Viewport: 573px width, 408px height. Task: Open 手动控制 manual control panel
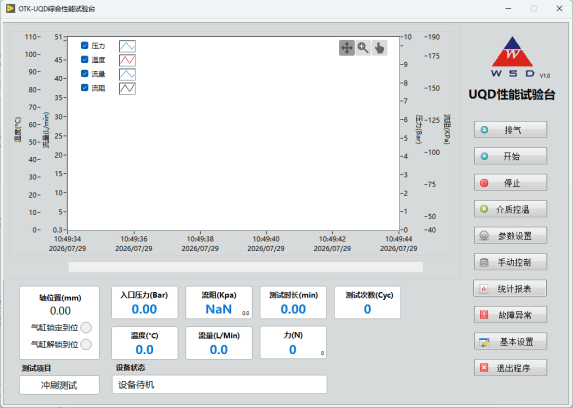[x=511, y=262]
